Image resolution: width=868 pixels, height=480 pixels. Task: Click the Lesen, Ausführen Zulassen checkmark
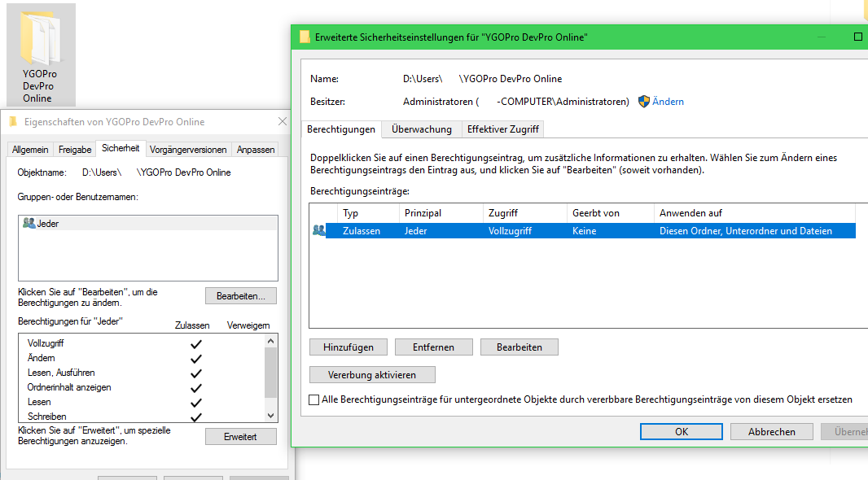click(x=196, y=373)
